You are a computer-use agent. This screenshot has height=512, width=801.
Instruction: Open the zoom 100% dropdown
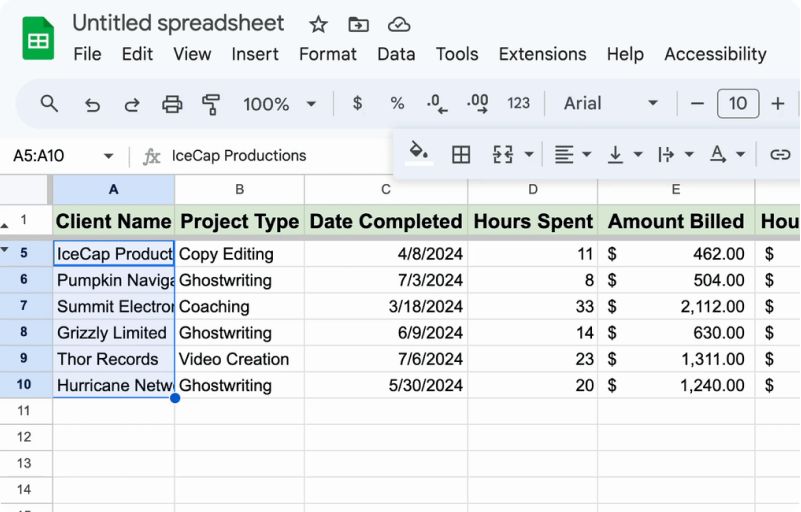279,104
